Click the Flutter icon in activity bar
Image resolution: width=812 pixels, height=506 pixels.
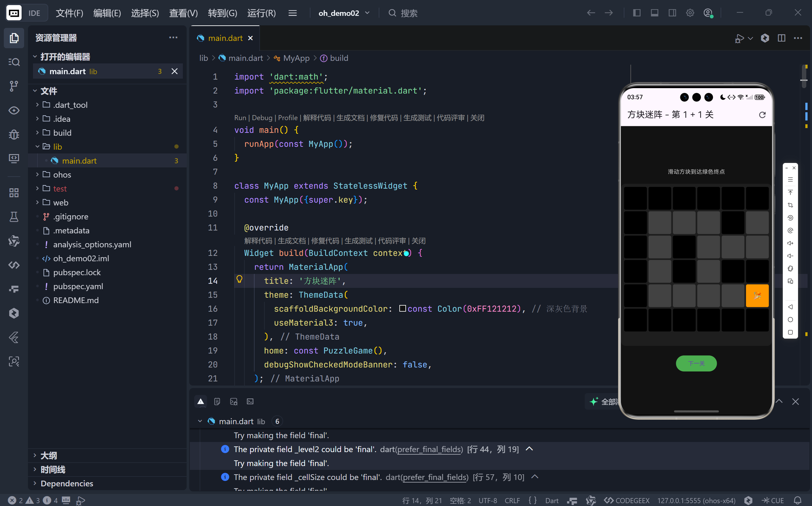(x=14, y=337)
